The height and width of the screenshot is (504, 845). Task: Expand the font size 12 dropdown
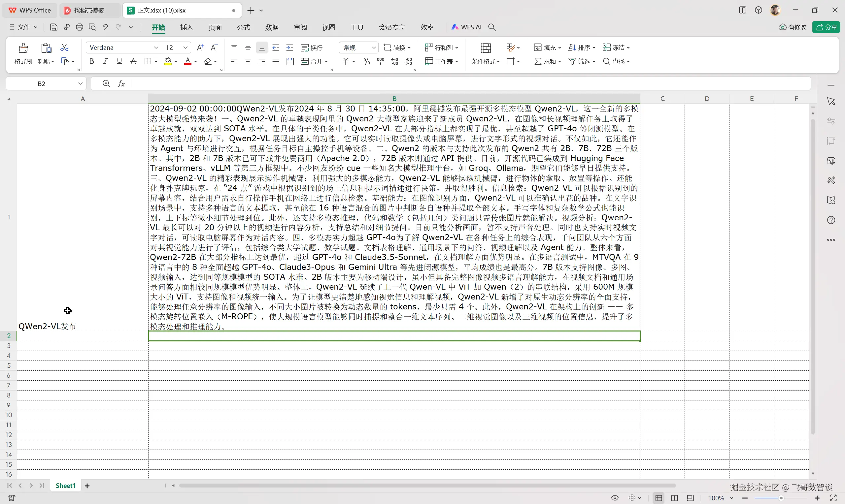[186, 47]
